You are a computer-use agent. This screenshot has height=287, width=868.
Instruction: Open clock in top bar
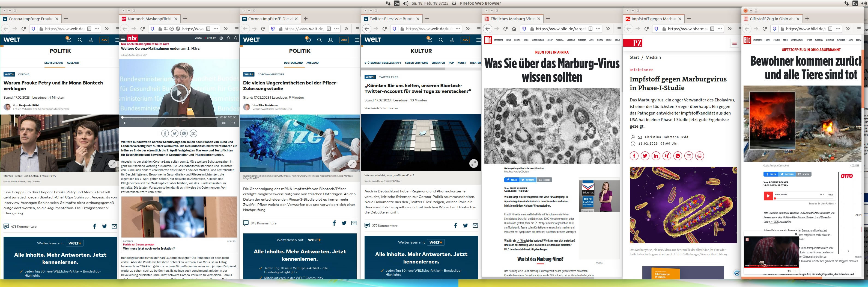point(429,3)
